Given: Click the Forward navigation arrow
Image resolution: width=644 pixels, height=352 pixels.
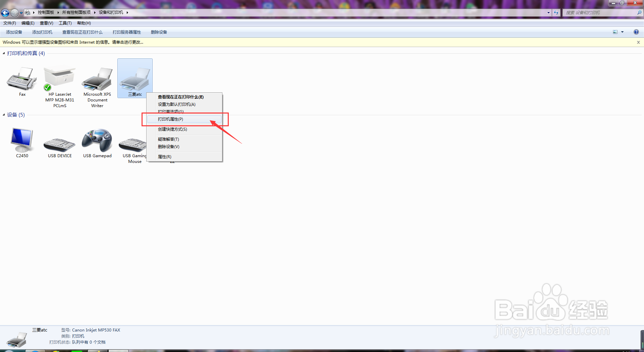Looking at the screenshot, I should [14, 13].
